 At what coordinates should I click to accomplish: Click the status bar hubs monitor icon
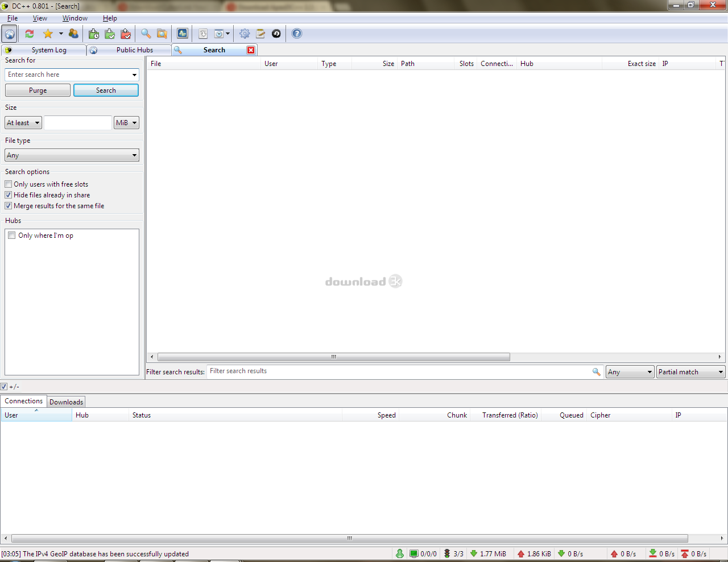[x=414, y=553]
